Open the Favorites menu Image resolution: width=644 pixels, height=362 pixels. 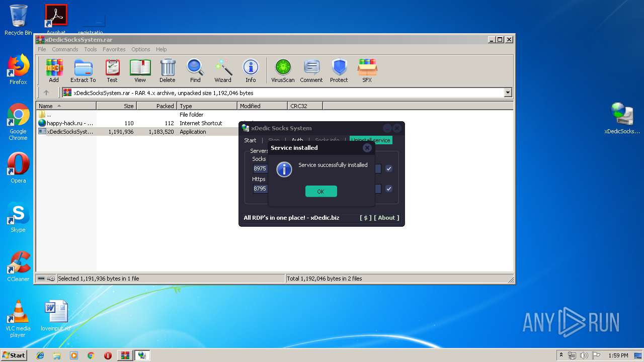tap(114, 49)
